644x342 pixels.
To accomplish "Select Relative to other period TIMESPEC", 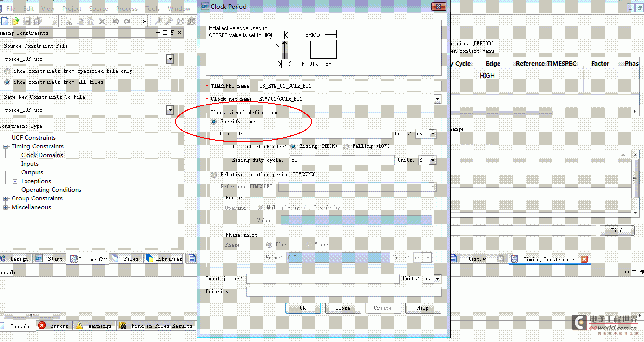I will (214, 174).
